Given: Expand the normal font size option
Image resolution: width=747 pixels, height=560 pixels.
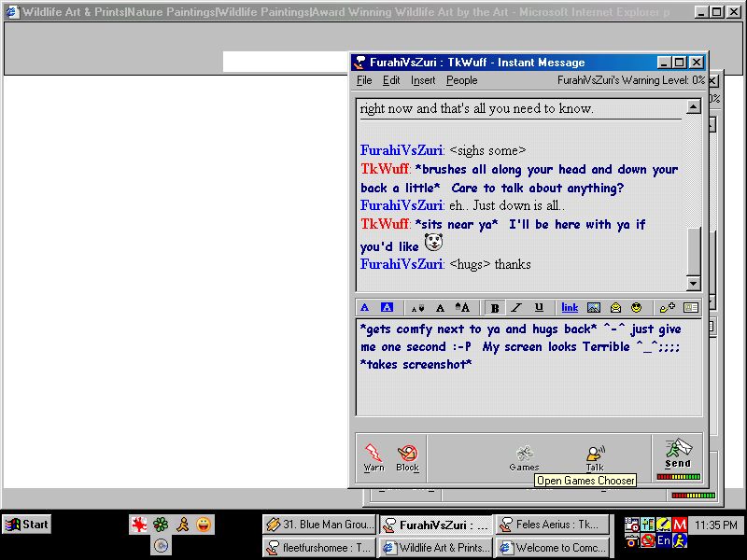Looking at the screenshot, I should coord(439,307).
